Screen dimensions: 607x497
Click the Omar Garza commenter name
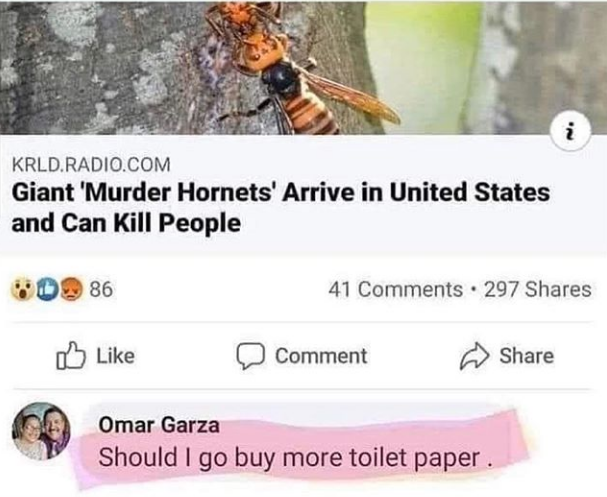[159, 425]
